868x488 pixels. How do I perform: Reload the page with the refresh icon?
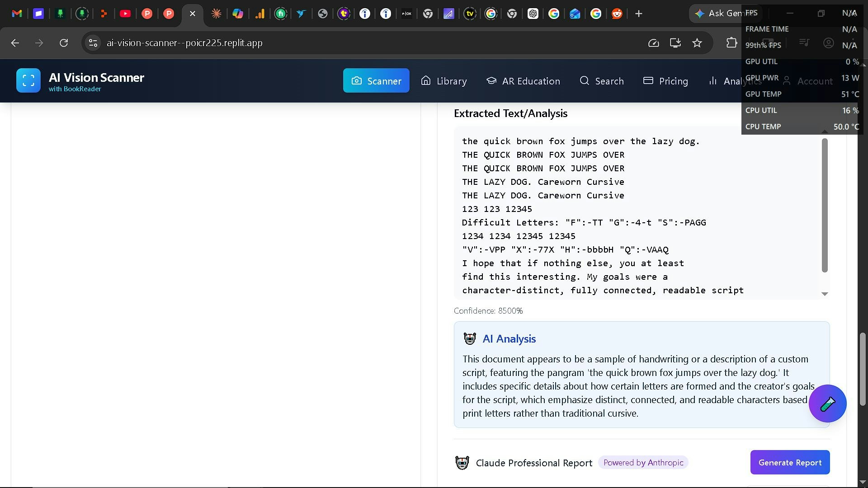[x=64, y=43]
